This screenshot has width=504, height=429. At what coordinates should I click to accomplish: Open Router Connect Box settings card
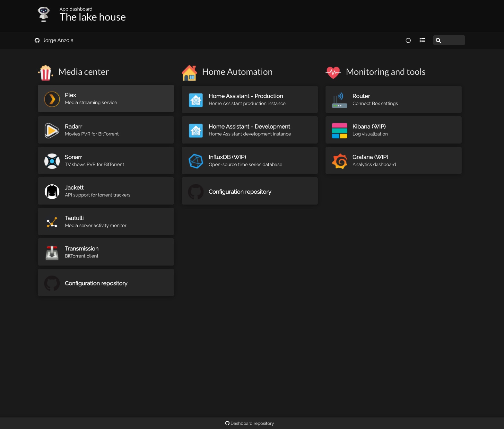click(394, 100)
